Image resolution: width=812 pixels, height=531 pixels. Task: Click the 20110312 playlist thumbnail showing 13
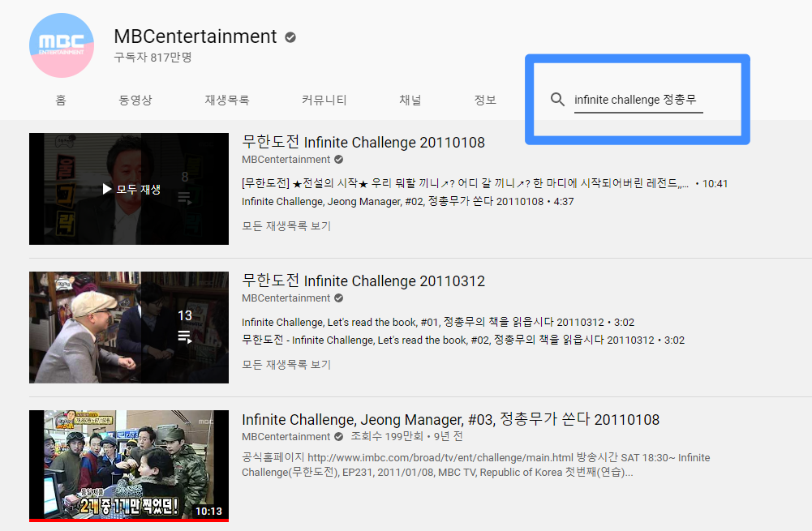point(129,328)
